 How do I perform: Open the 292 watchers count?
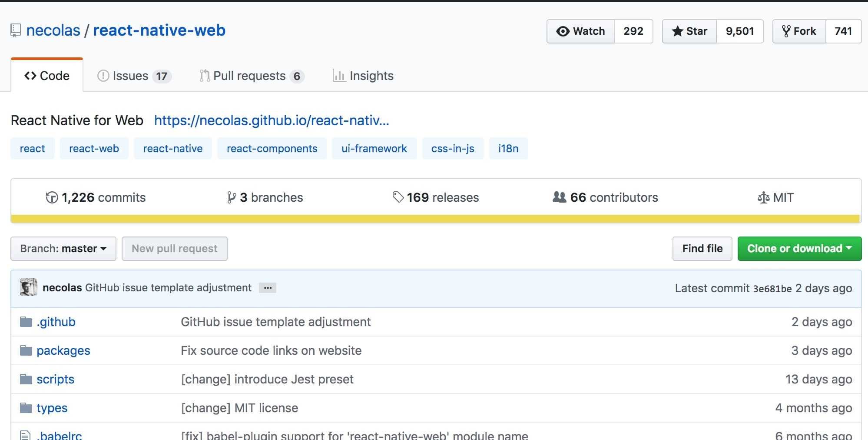coord(633,31)
